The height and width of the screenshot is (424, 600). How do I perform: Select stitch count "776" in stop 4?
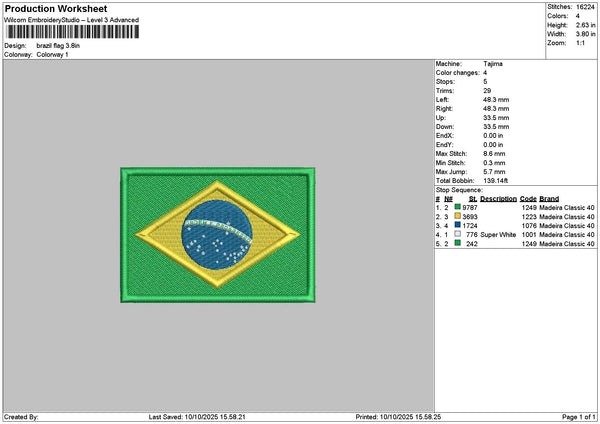[472, 235]
